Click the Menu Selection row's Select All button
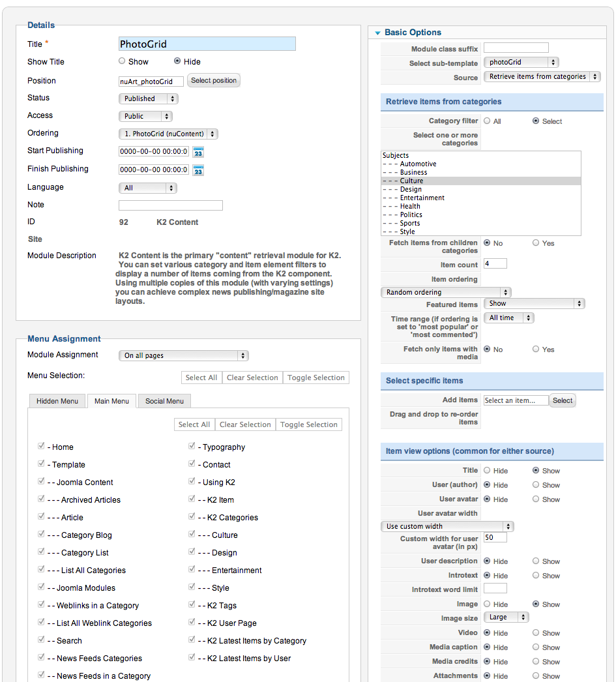 pyautogui.click(x=201, y=378)
